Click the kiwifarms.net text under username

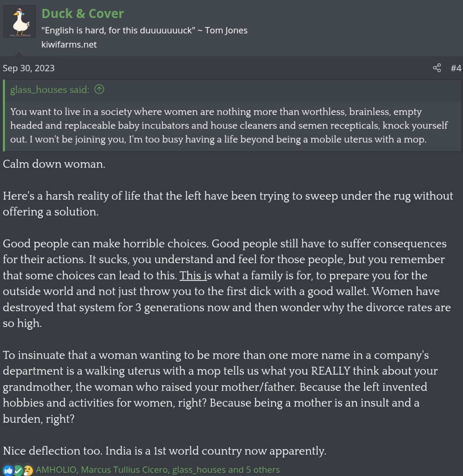(x=69, y=45)
